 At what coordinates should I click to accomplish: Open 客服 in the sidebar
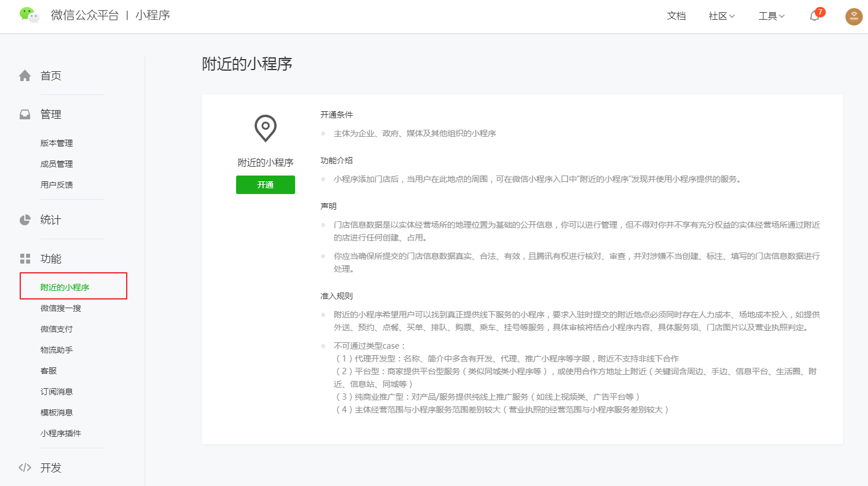49,371
